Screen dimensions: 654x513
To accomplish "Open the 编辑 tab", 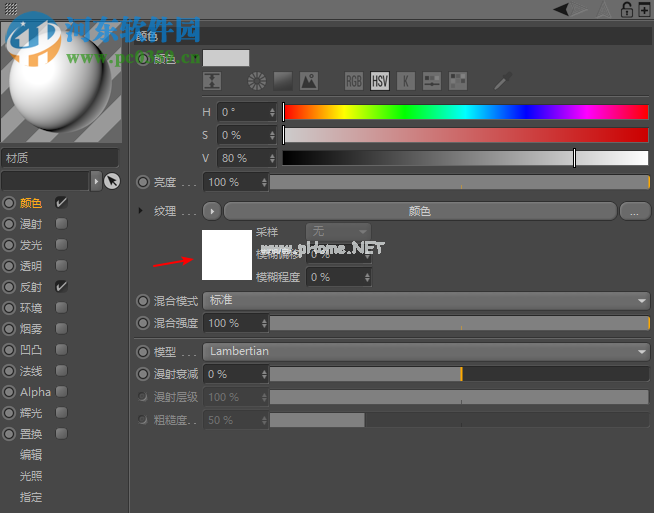I will click(x=31, y=455).
